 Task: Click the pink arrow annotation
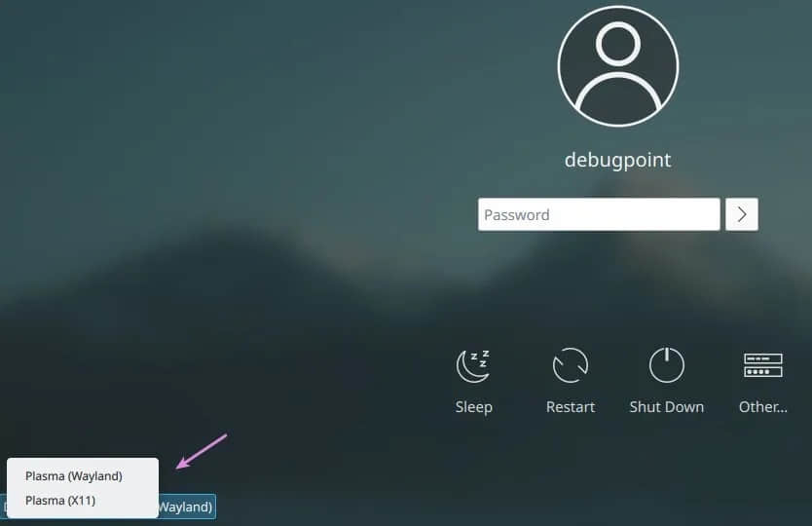pyautogui.click(x=201, y=451)
